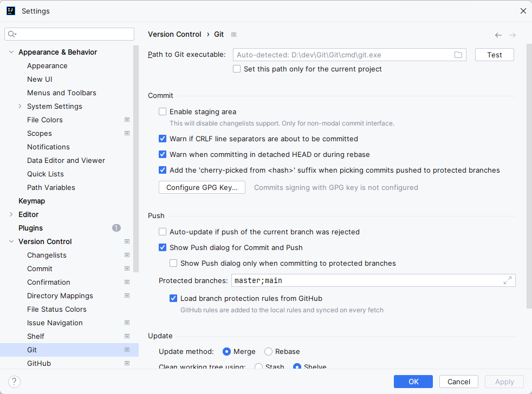The height and width of the screenshot is (394, 532).
Task: Navigate back with the left arrow
Action: tap(498, 35)
